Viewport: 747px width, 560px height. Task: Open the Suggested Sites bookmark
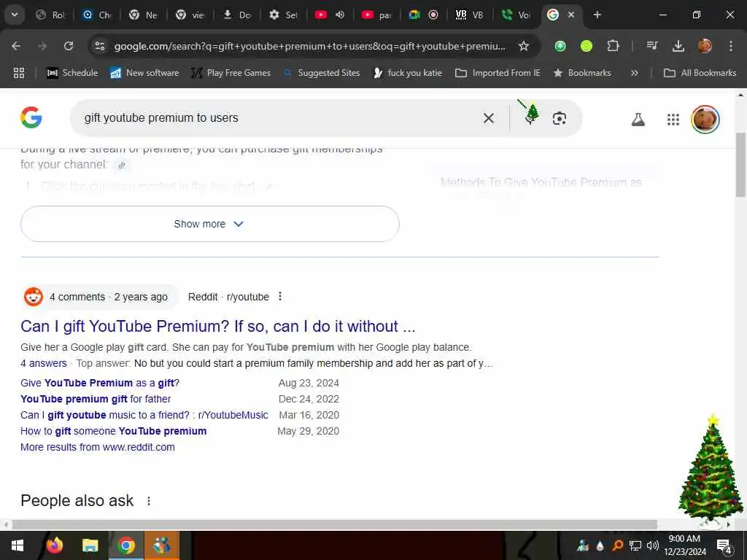tap(322, 73)
